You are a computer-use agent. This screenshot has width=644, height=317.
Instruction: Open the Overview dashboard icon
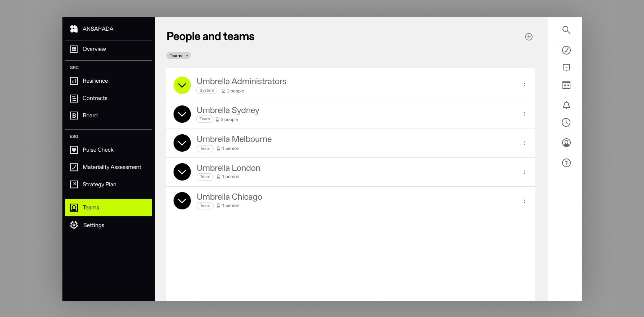pyautogui.click(x=74, y=49)
